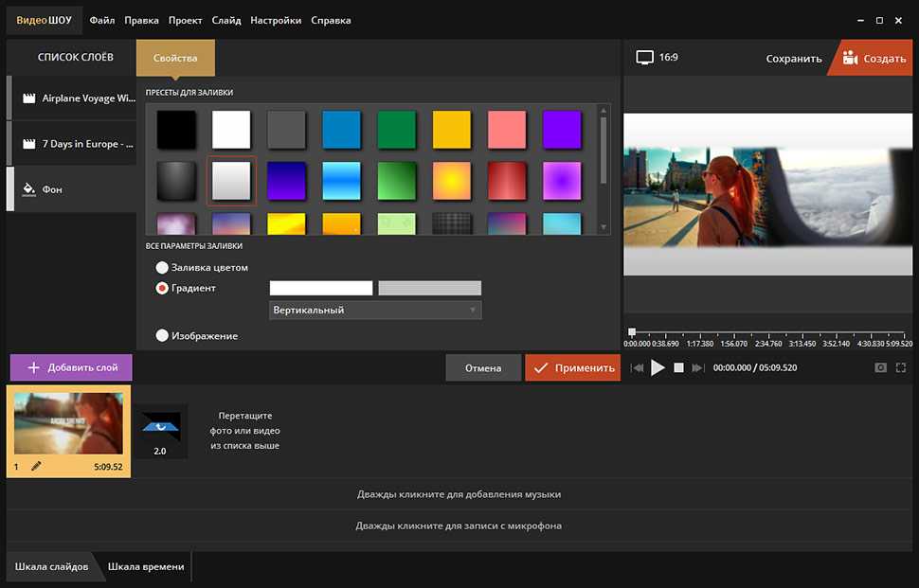Pick the solid yellow fill preset

pyautogui.click(x=452, y=130)
